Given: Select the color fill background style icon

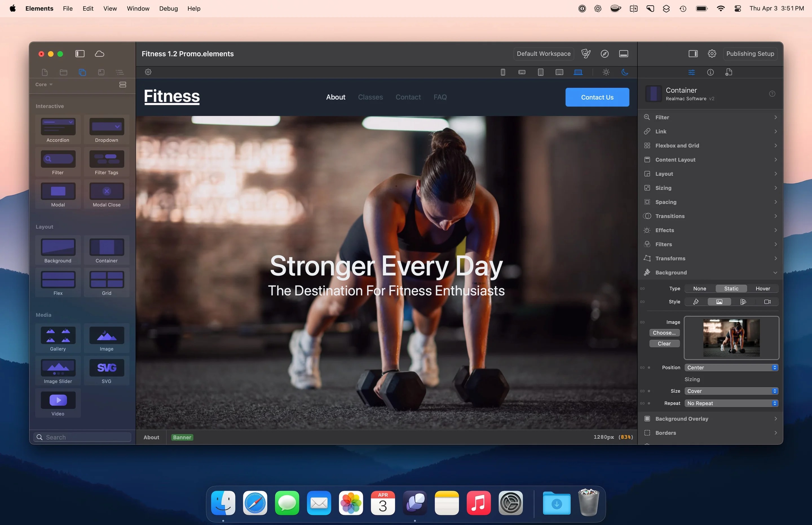Looking at the screenshot, I should click(x=696, y=302).
